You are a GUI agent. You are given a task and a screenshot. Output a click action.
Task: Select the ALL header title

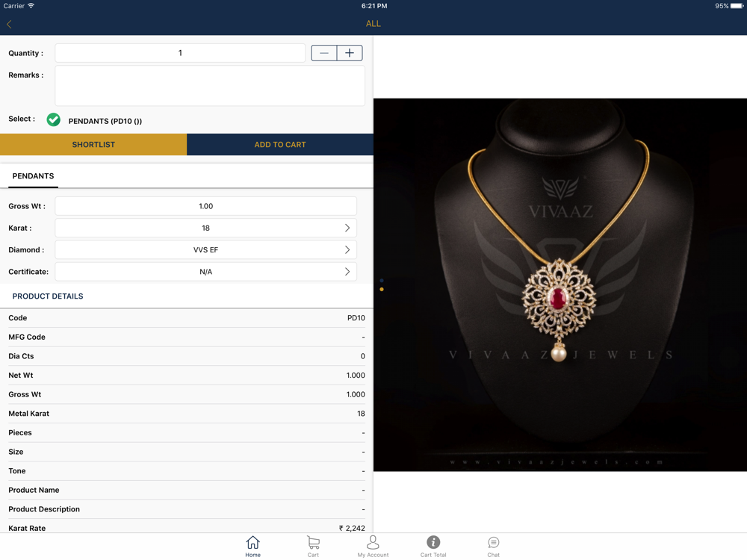[x=373, y=24]
